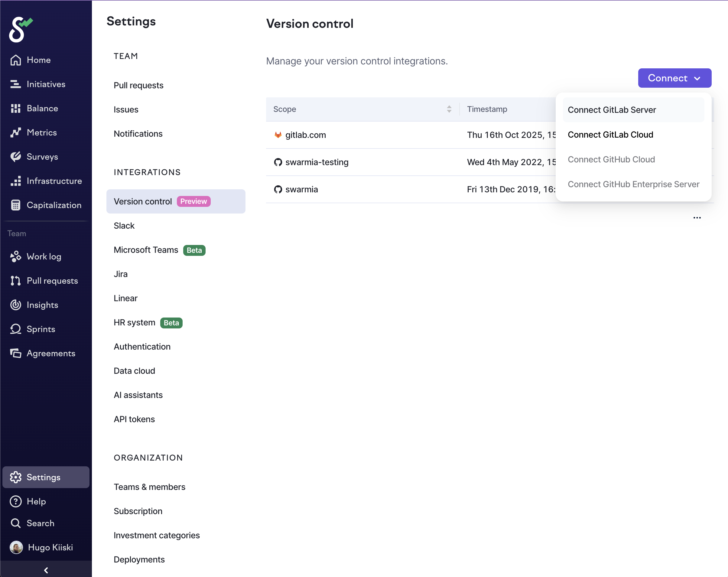Viewport: 728px width, 577px height.
Task: Navigate to Capitalization
Action: pyautogui.click(x=54, y=205)
